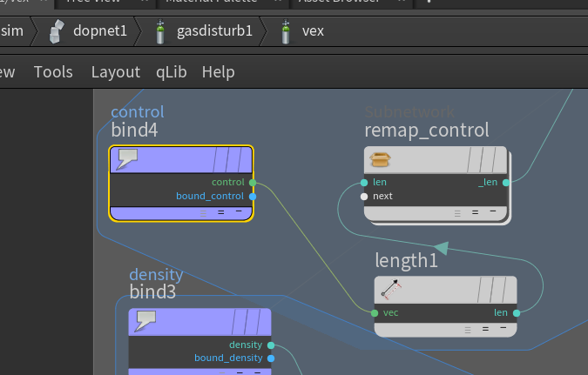Open the Tools menu

(53, 72)
